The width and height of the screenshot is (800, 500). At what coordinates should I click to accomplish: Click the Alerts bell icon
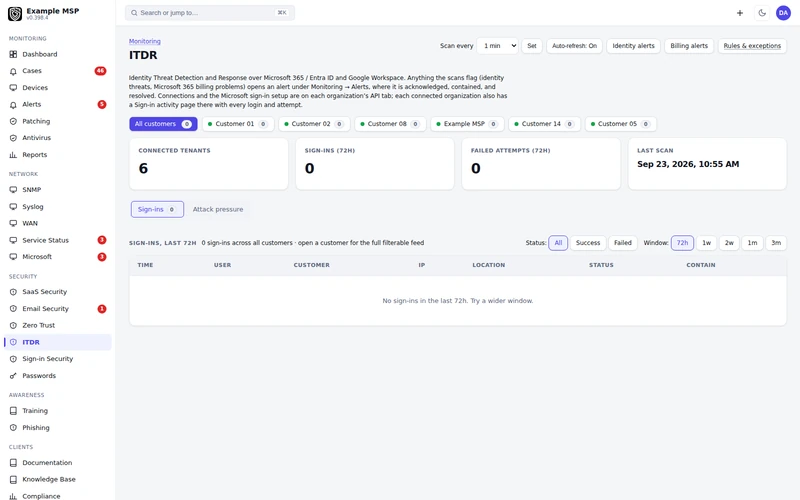point(13,105)
